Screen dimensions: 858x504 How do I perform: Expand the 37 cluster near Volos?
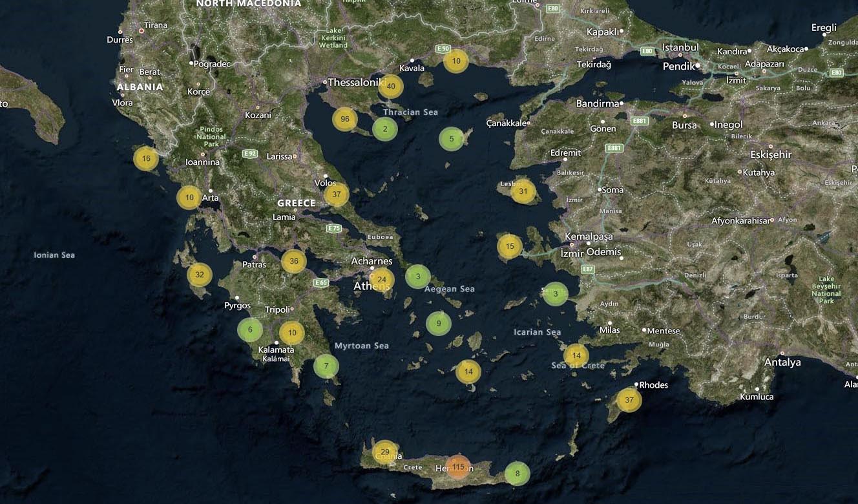[x=336, y=194]
